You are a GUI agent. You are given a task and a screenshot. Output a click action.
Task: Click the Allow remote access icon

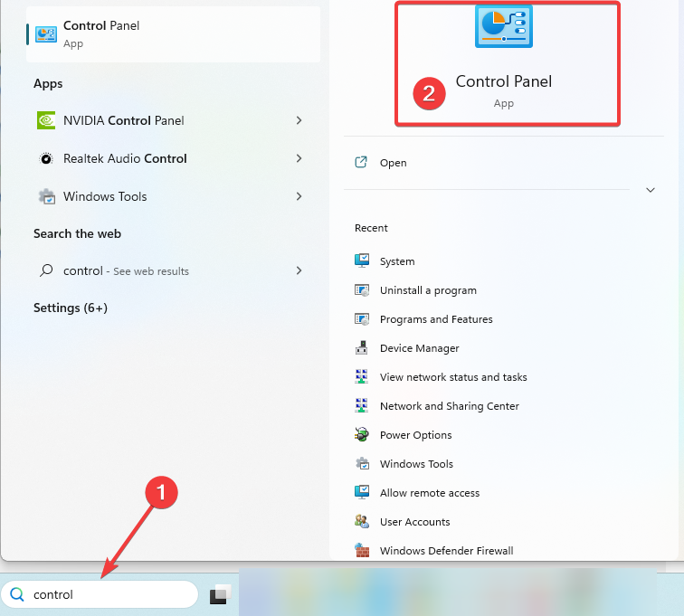362,493
